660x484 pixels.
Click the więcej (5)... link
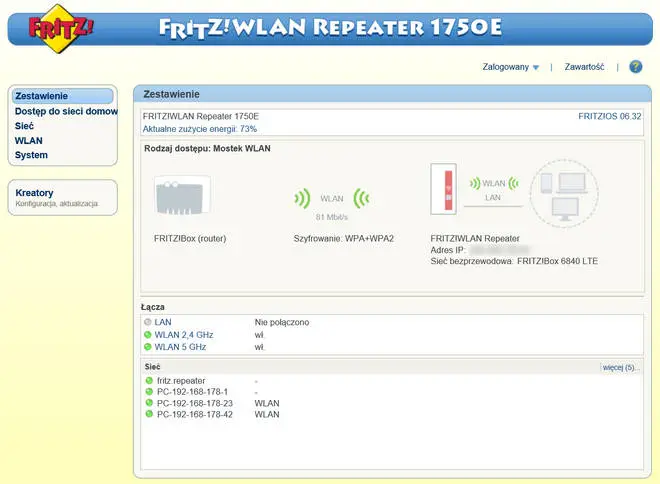pyautogui.click(x=621, y=367)
